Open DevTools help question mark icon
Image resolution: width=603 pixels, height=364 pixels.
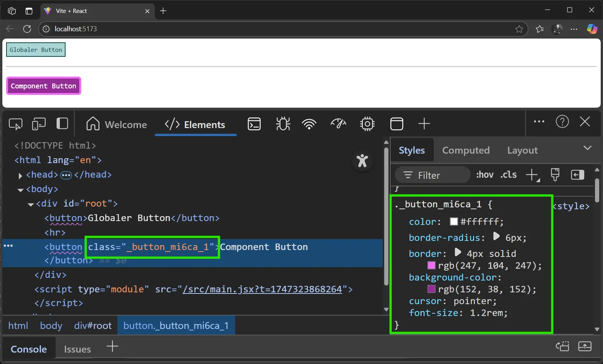[562, 122]
